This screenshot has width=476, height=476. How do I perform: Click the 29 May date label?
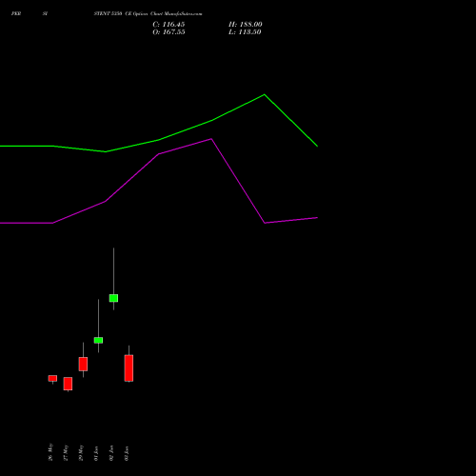(81, 452)
